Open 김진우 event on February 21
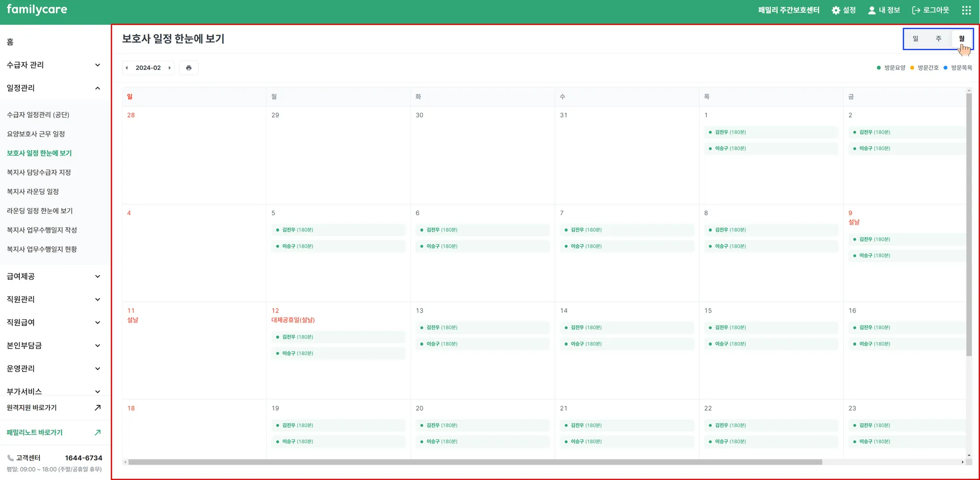Viewport: 980px width, 480px height. click(627, 425)
